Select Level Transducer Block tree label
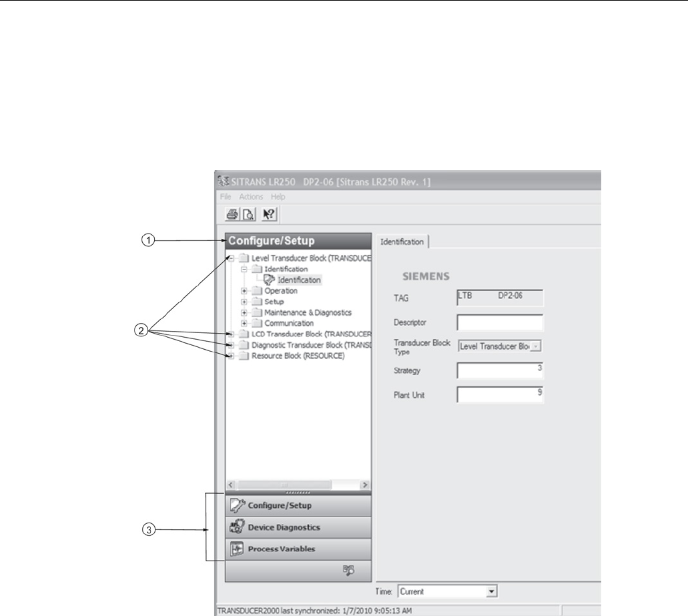This screenshot has width=688, height=616. [x=311, y=258]
